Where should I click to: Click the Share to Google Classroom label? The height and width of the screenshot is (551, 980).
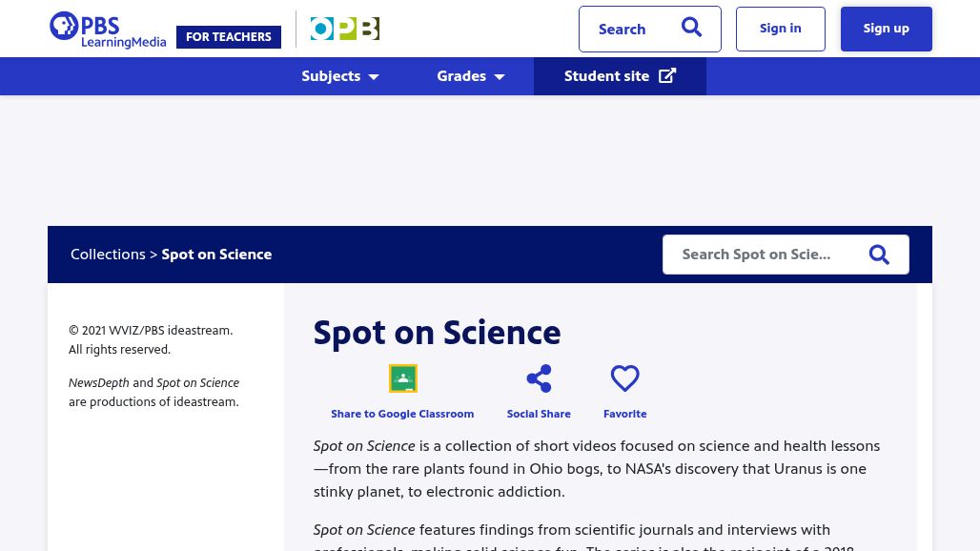tap(402, 414)
